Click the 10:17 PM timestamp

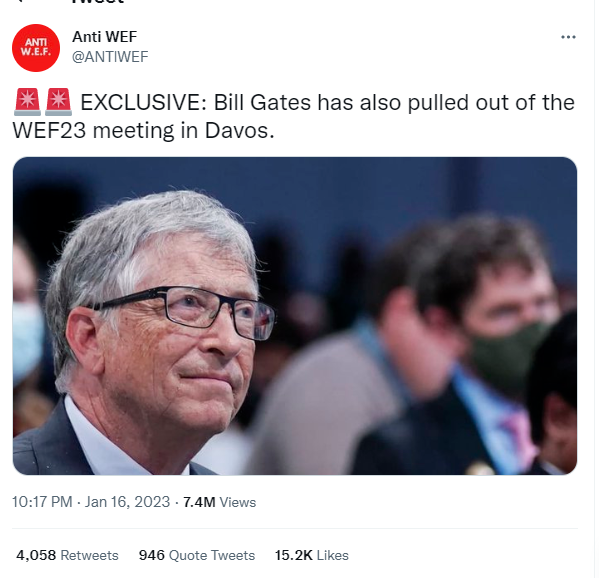(x=42, y=502)
